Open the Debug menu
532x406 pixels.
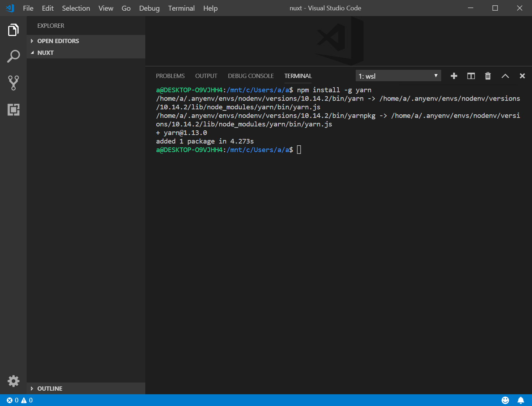[149, 8]
